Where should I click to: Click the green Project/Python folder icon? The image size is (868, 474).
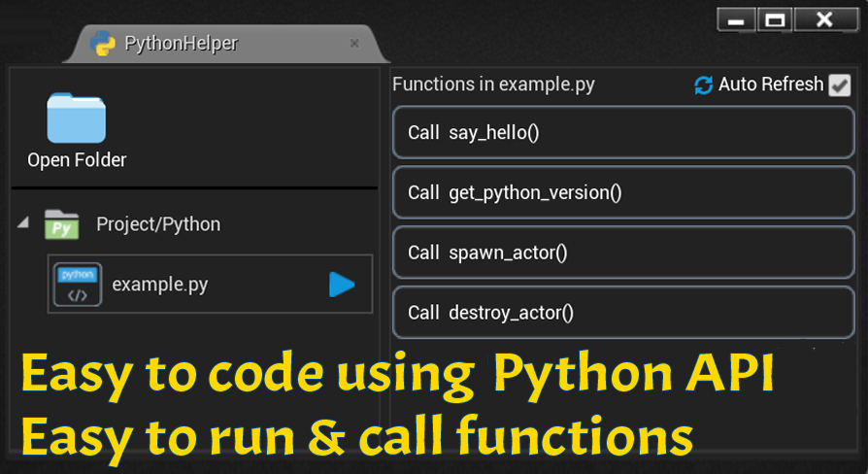click(61, 224)
